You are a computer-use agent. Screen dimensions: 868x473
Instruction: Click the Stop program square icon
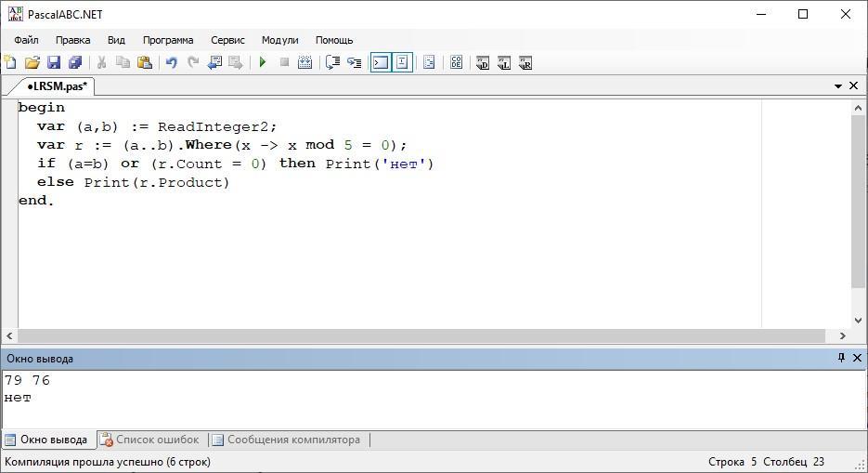click(284, 62)
